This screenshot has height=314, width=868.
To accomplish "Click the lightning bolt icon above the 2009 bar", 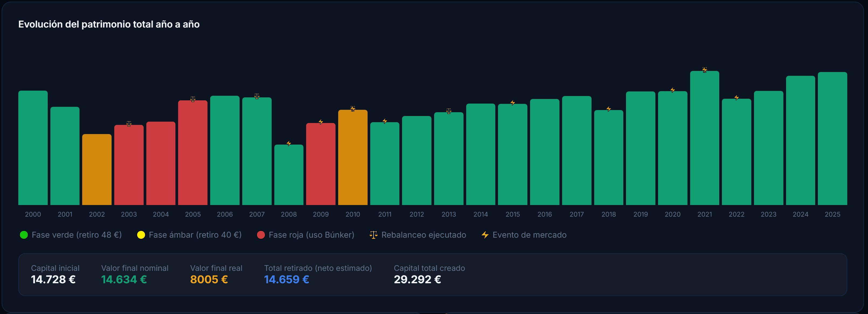I will [x=321, y=122].
